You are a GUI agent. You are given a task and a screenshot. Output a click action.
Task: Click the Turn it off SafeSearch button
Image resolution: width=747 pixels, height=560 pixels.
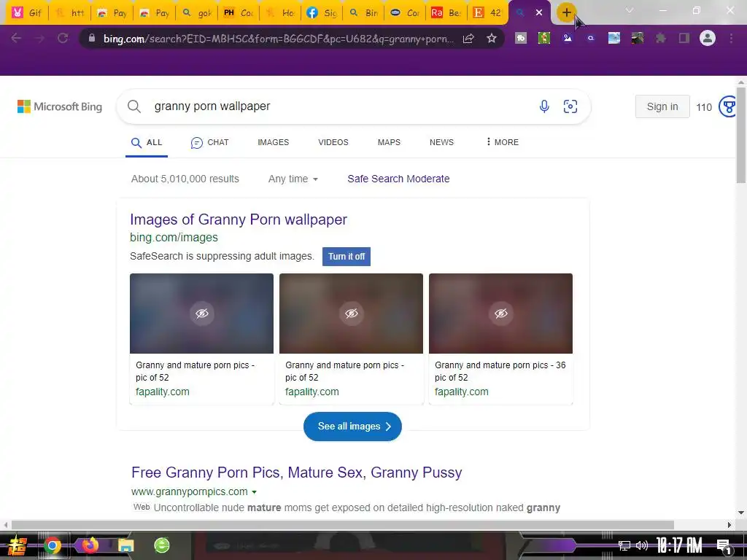click(x=347, y=256)
